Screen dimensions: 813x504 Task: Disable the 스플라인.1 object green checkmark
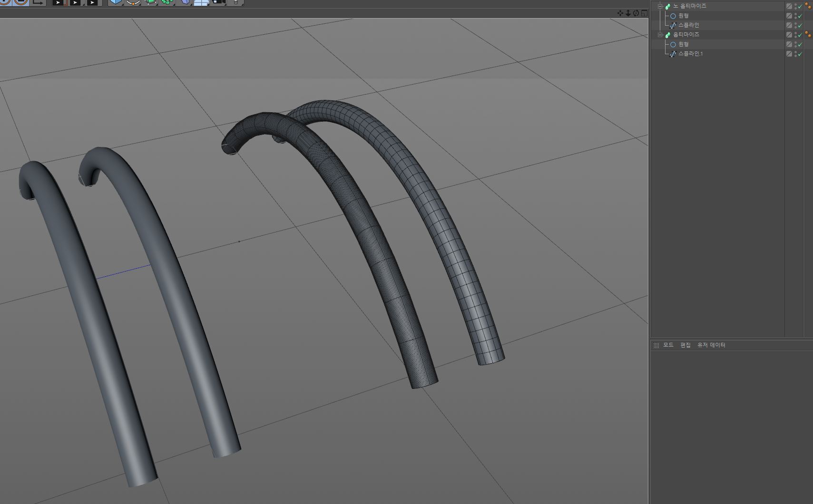[800, 54]
